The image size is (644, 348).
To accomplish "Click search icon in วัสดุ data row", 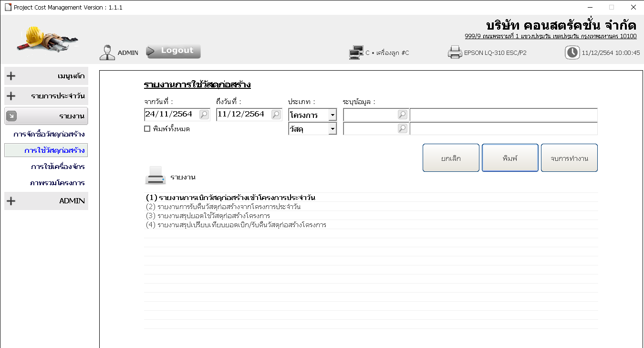I will point(402,128).
